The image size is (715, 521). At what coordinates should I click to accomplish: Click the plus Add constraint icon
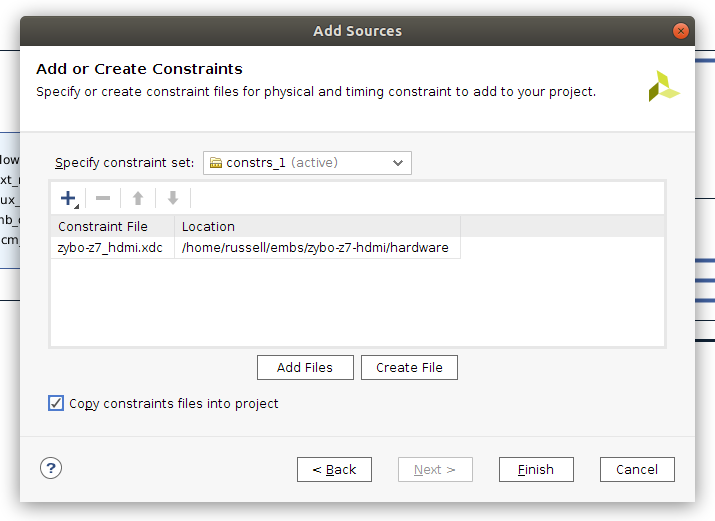(68, 198)
